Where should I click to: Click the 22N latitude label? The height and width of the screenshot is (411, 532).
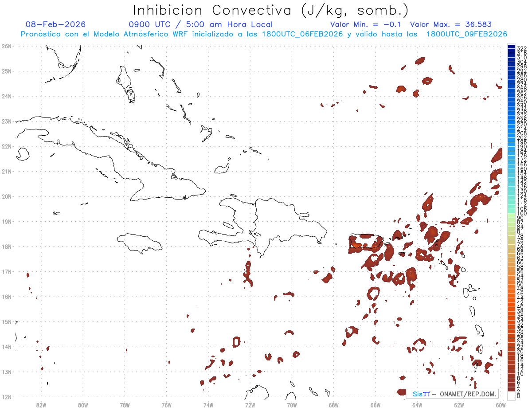tap(6, 146)
